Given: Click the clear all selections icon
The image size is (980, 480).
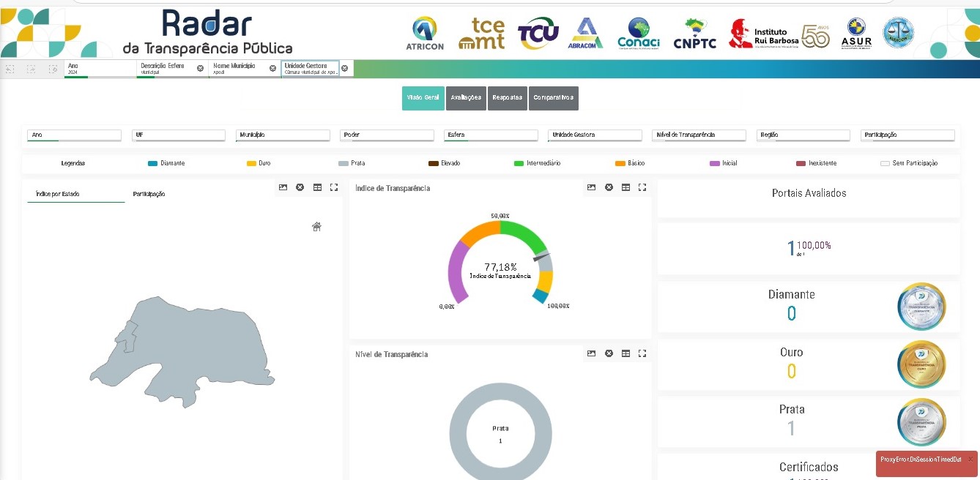Looking at the screenshot, I should pyautogui.click(x=53, y=69).
